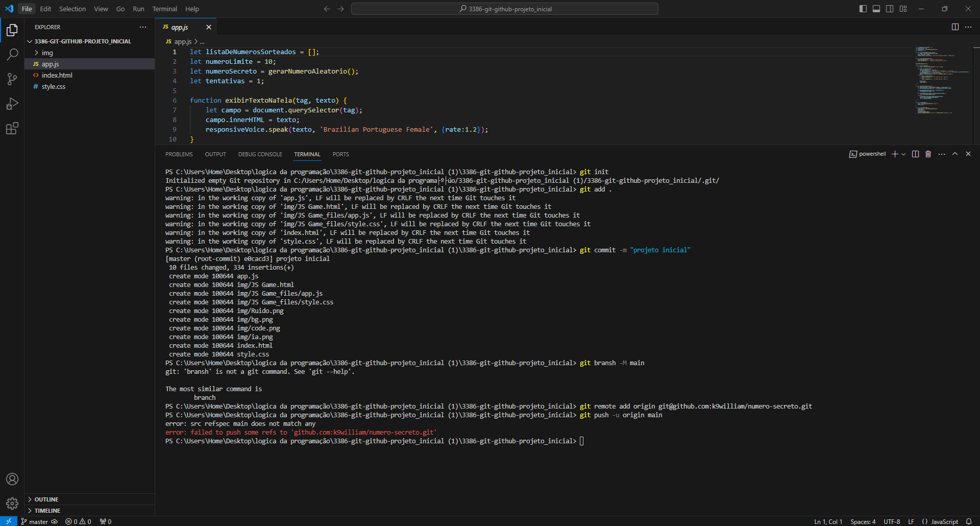Click the app.js breadcrumb item
Screen dimensions: 980x526
[x=179, y=41]
